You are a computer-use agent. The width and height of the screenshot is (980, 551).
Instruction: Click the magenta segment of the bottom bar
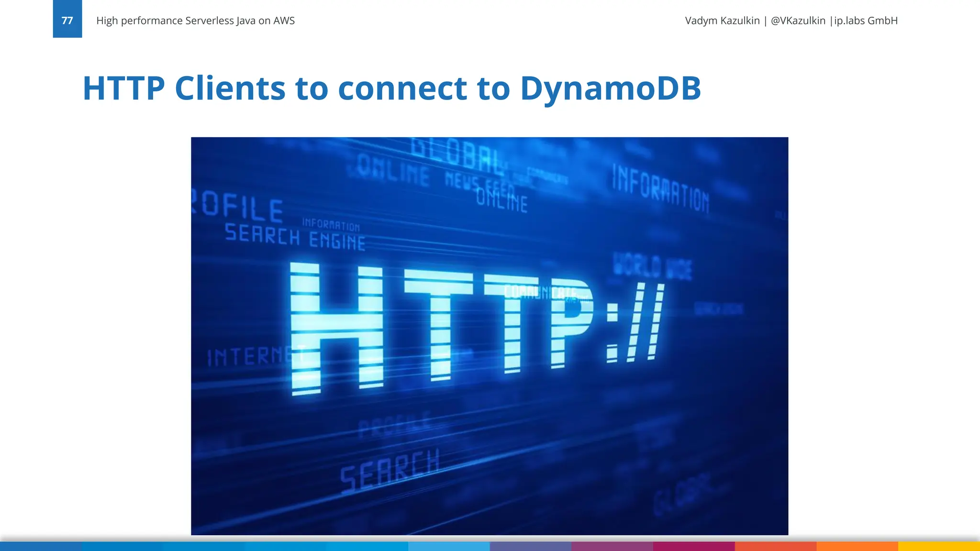[694, 546]
